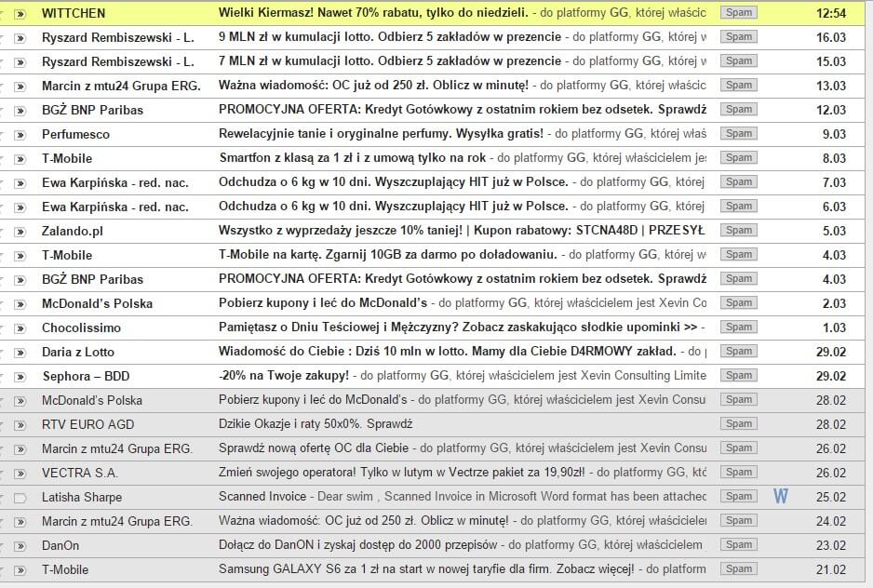Click the 1.03 date on Chocolissimo row
This screenshot has height=588, width=873.
(834, 328)
